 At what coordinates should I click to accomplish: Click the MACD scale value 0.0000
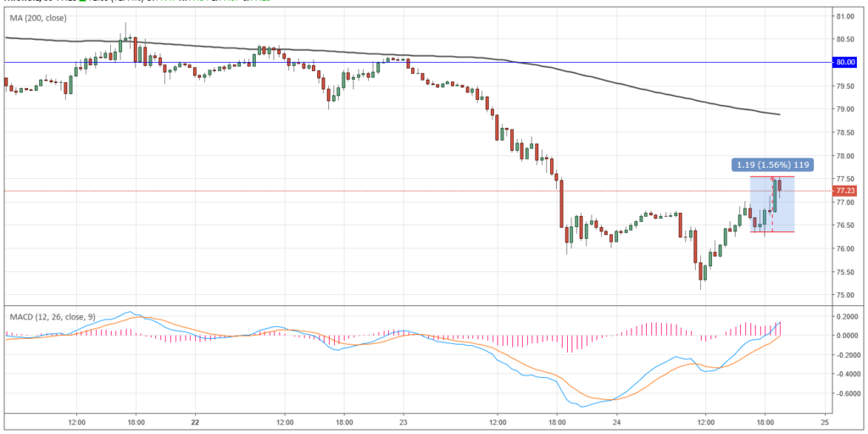tap(848, 336)
